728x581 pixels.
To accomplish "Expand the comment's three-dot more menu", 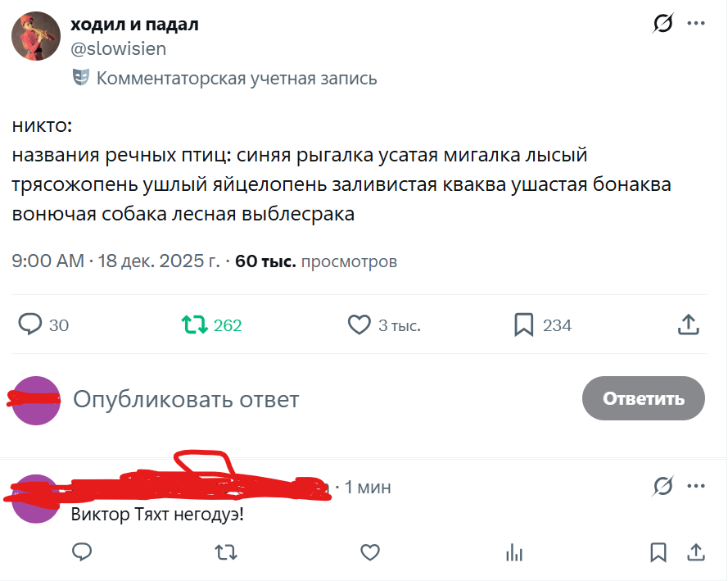I will point(696,487).
